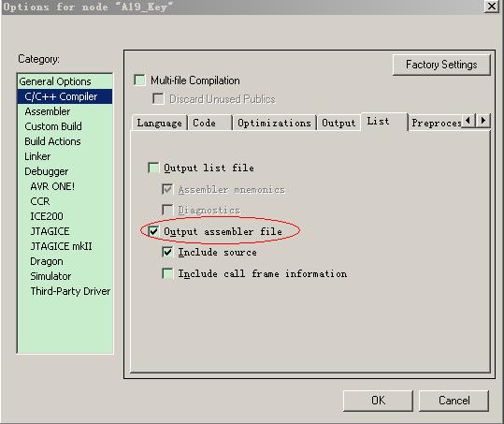The height and width of the screenshot is (424, 504).
Task: Select C/C++ Compiler category
Action: (65, 96)
